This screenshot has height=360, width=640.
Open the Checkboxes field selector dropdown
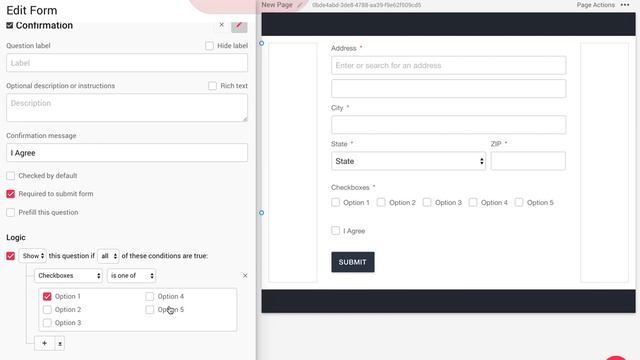coord(68,276)
